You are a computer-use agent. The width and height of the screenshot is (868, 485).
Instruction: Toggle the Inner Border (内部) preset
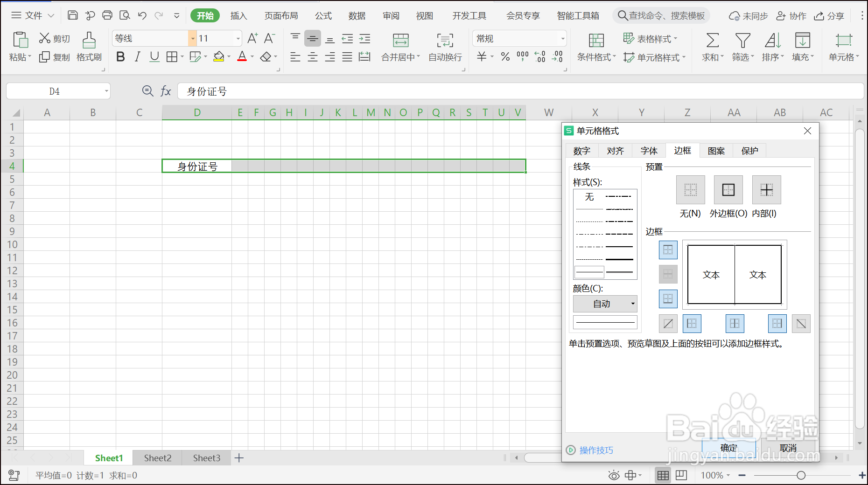pyautogui.click(x=766, y=190)
